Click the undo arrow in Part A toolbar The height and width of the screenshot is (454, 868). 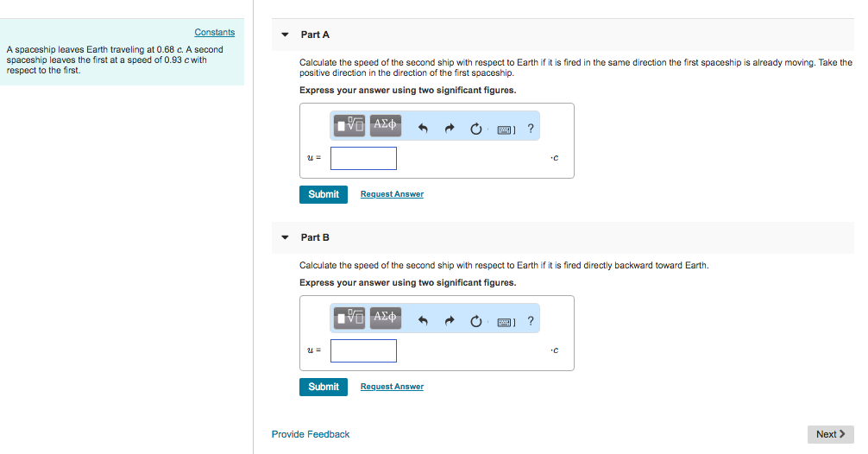424,129
